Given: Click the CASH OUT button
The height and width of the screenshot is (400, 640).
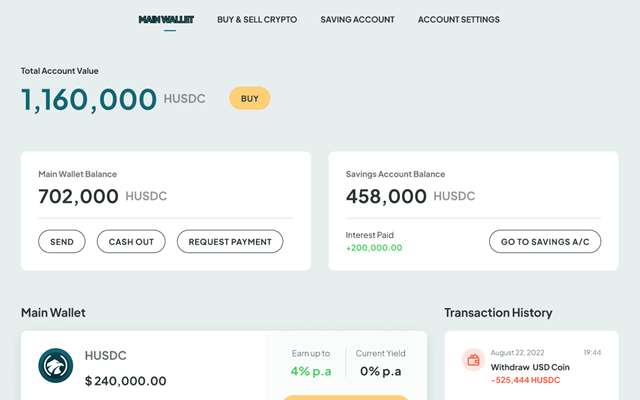Looking at the screenshot, I should point(131,242).
